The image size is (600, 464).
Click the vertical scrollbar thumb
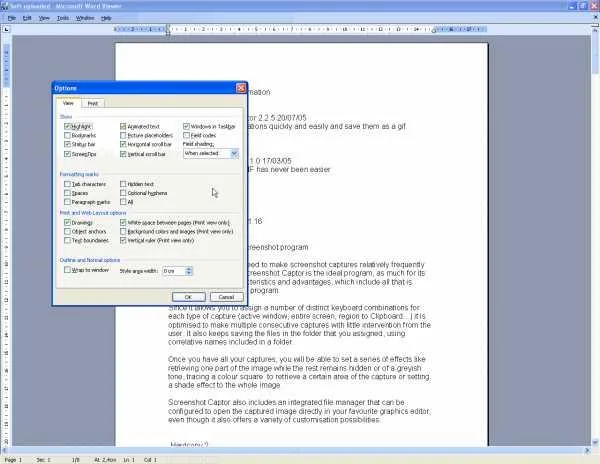[x=595, y=54]
